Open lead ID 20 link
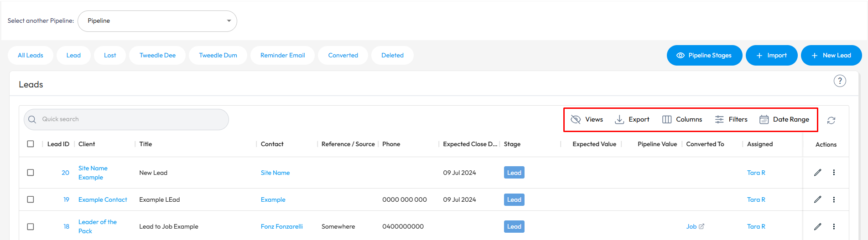 (65, 173)
